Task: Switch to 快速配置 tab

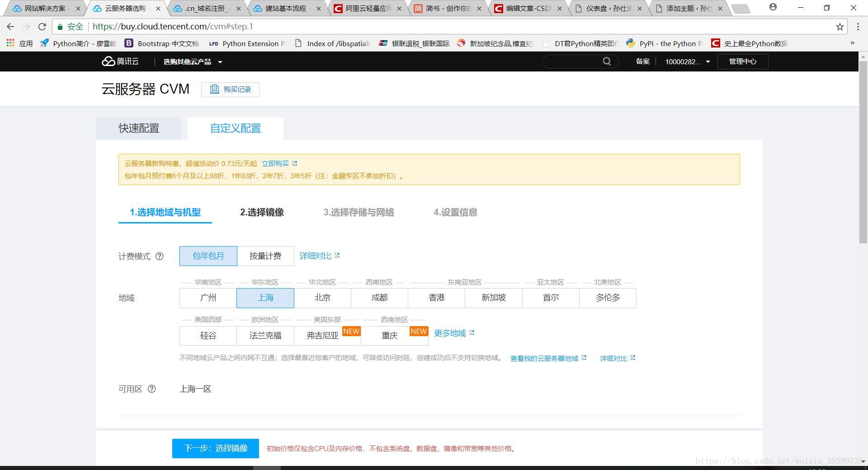Action: [139, 128]
